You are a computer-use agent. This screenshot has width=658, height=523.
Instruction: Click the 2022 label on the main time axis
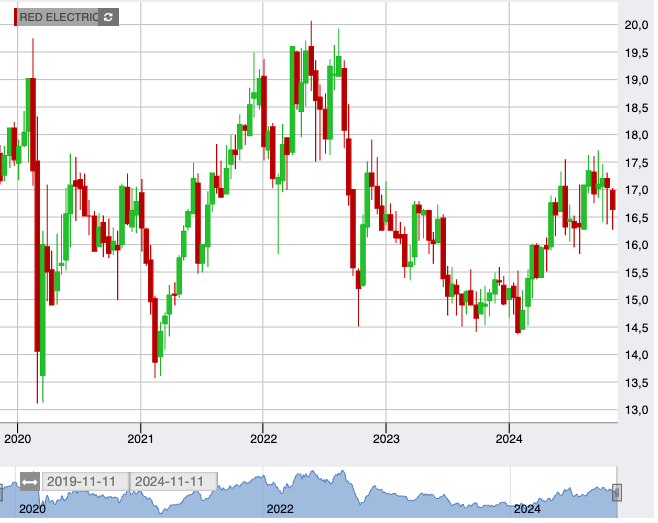point(263,439)
